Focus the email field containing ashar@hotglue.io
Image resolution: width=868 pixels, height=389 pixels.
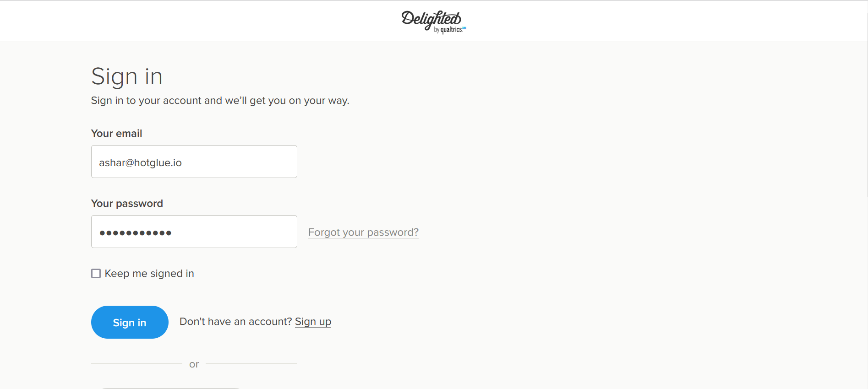[194, 162]
